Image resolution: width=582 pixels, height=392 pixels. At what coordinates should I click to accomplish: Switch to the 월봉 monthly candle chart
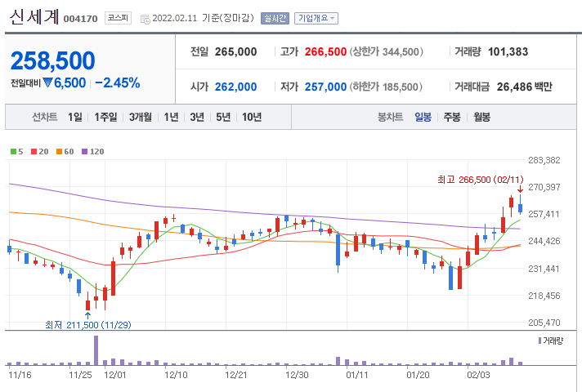[x=481, y=118]
